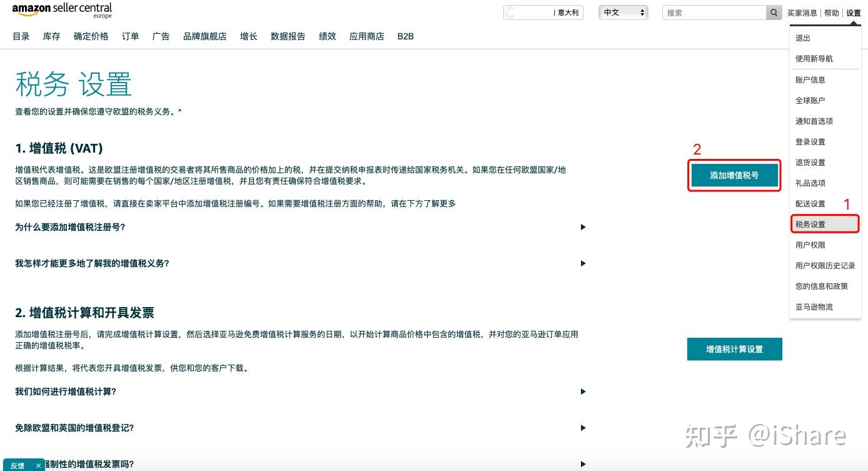The width and height of the screenshot is (868, 471).
Task: Open the 中文 language dropdown
Action: pos(623,11)
